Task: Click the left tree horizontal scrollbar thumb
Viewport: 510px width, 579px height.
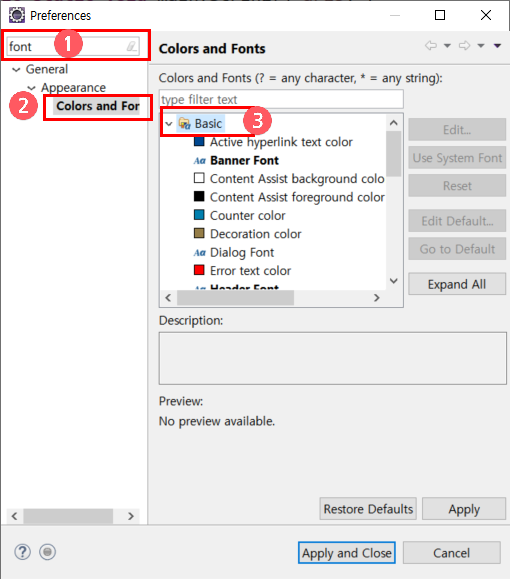Action: (68, 516)
